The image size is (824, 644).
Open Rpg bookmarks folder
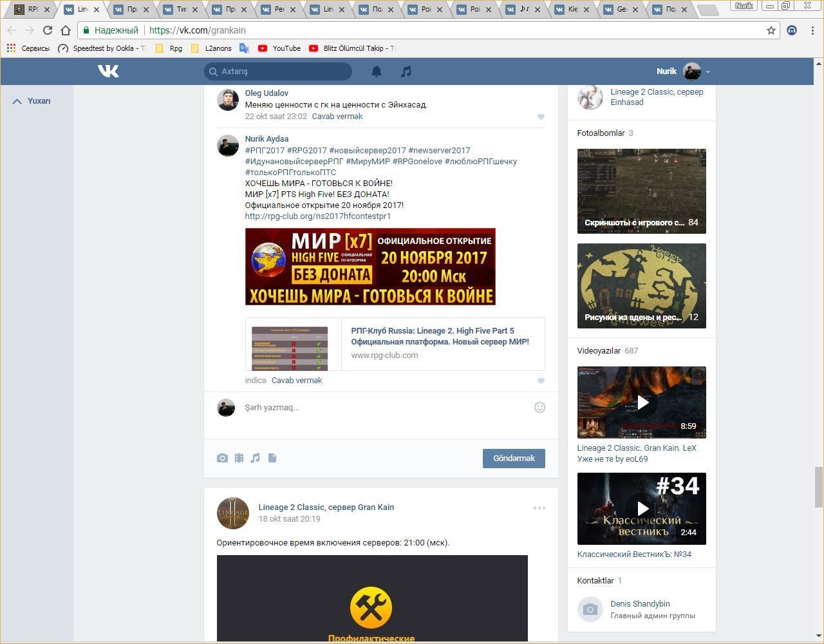(x=169, y=48)
